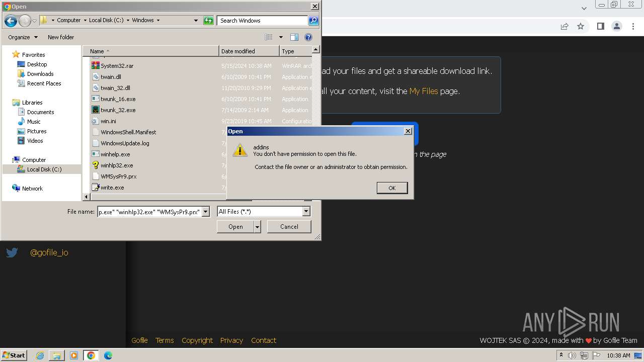The image size is (644, 362).
Task: Open the @gofile_io Twitter link
Action: [x=49, y=252]
